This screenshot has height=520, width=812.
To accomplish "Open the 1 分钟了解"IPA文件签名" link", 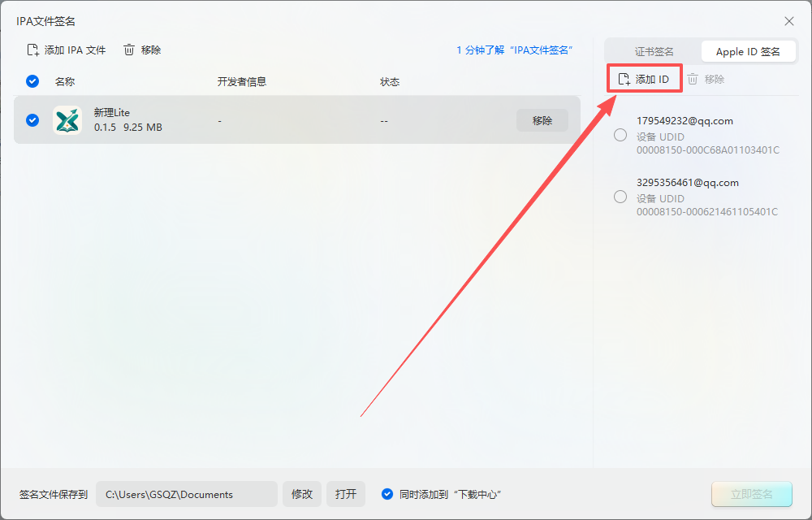I will 515,50.
